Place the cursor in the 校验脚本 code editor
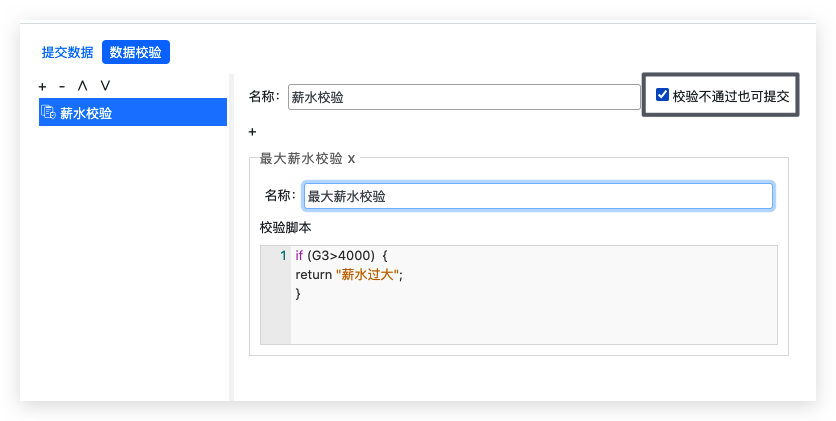Screen dimensions: 836x421 [533, 320]
